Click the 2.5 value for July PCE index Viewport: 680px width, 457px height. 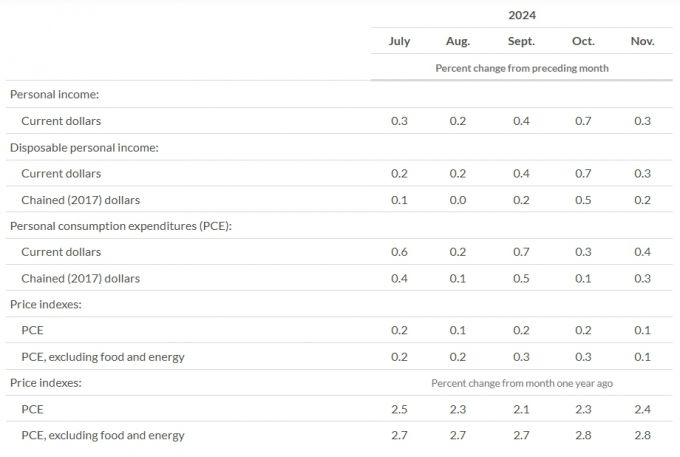(x=398, y=409)
